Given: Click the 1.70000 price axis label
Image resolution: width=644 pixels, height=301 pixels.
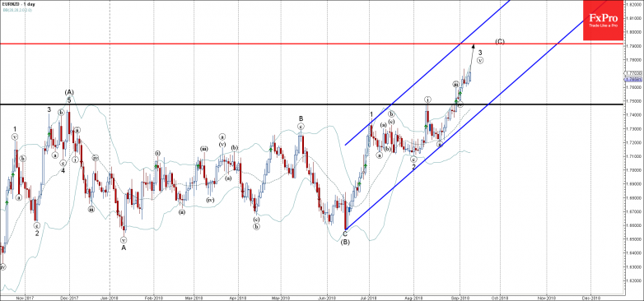Looking at the screenshot, I should 635,170.
